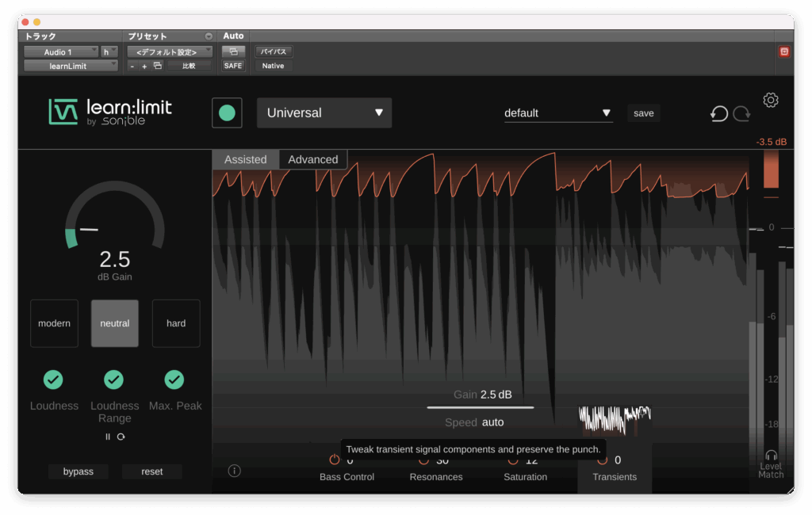Toggle the バイパス bypass button
This screenshot has width=812, height=515.
point(274,51)
